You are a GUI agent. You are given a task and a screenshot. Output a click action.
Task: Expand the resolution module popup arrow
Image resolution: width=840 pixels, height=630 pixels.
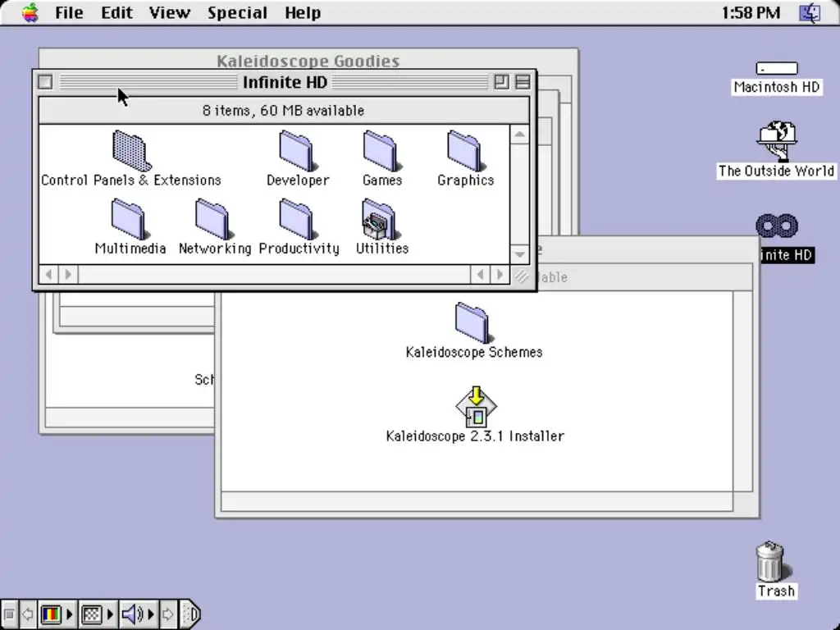click(x=111, y=614)
